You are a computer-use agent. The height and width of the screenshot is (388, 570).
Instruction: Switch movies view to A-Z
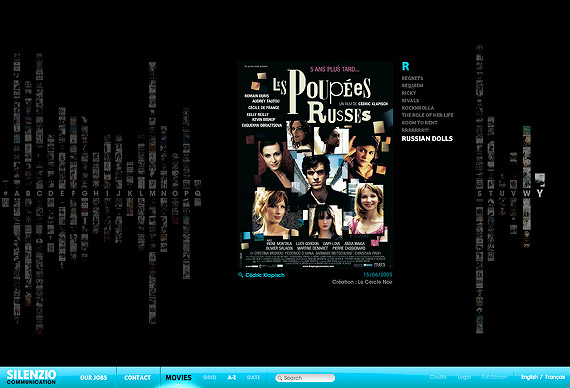(232, 377)
